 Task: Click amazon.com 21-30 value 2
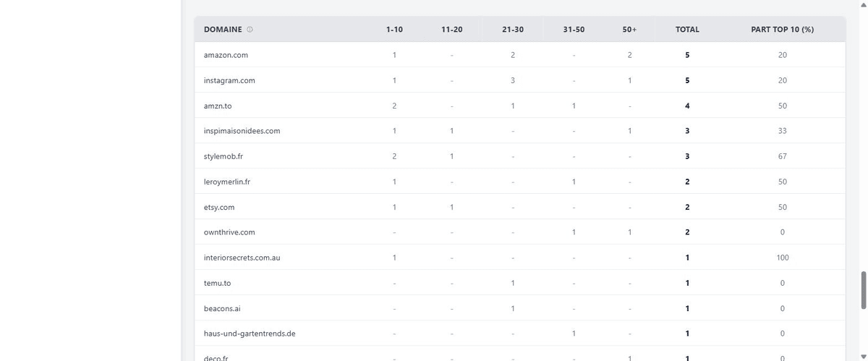click(512, 55)
